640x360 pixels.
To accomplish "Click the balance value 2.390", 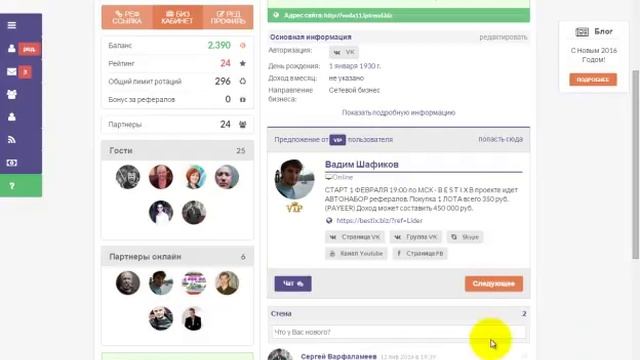I will [219, 45].
